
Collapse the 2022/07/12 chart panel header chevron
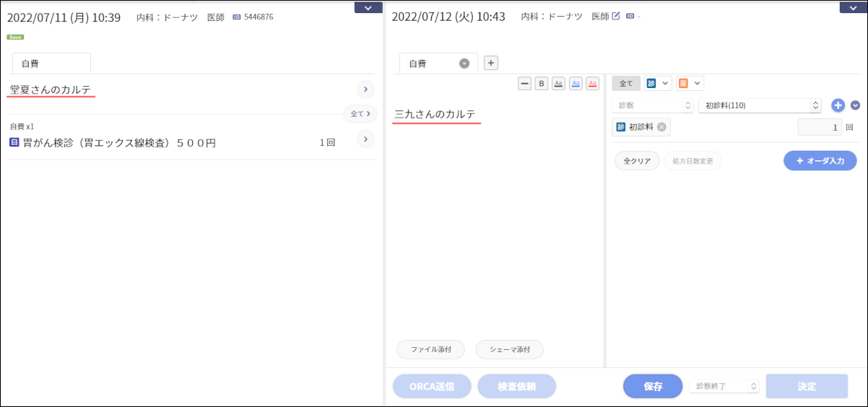pyautogui.click(x=853, y=7)
